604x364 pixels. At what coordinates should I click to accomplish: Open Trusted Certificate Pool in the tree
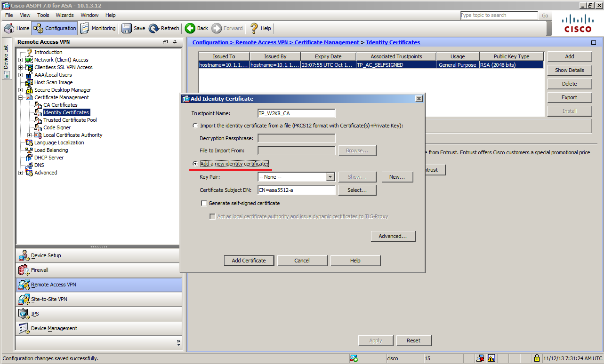[x=70, y=120]
